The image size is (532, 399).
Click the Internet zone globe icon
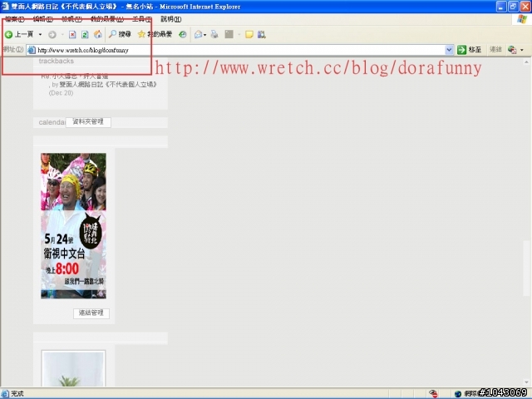coord(458,394)
